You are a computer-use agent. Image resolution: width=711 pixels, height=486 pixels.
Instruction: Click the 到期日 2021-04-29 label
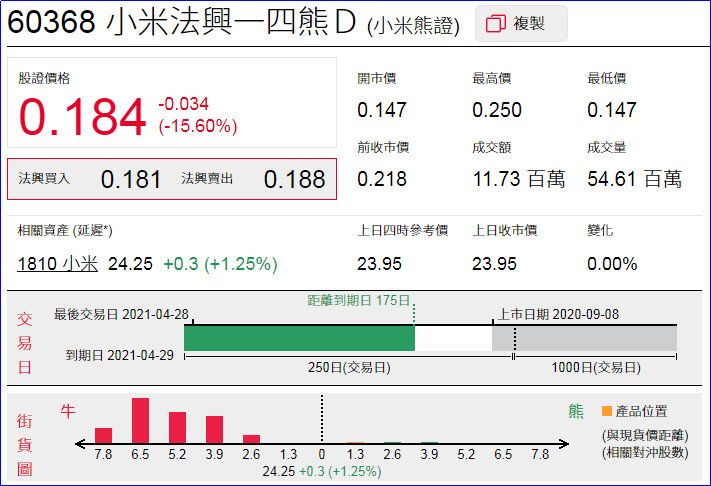(120, 355)
